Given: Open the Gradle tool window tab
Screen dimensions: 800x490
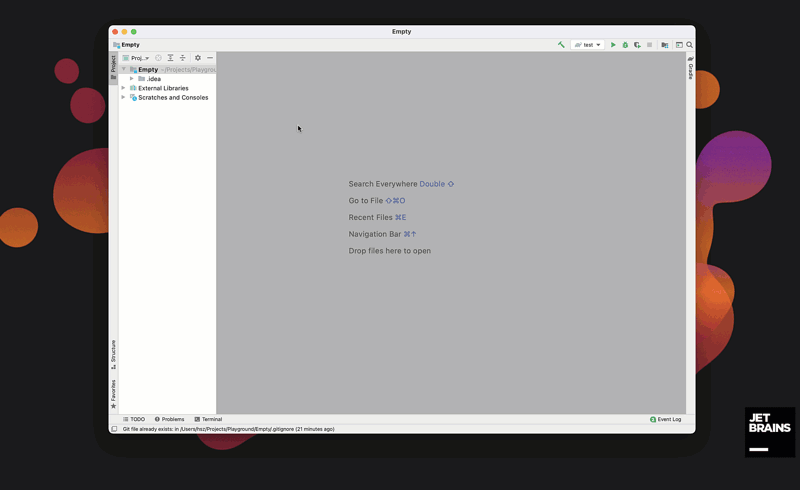Looking at the screenshot, I should click(x=690, y=68).
